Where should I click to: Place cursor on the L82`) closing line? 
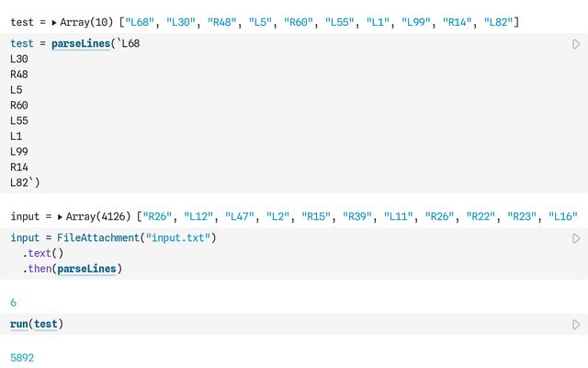[25, 182]
